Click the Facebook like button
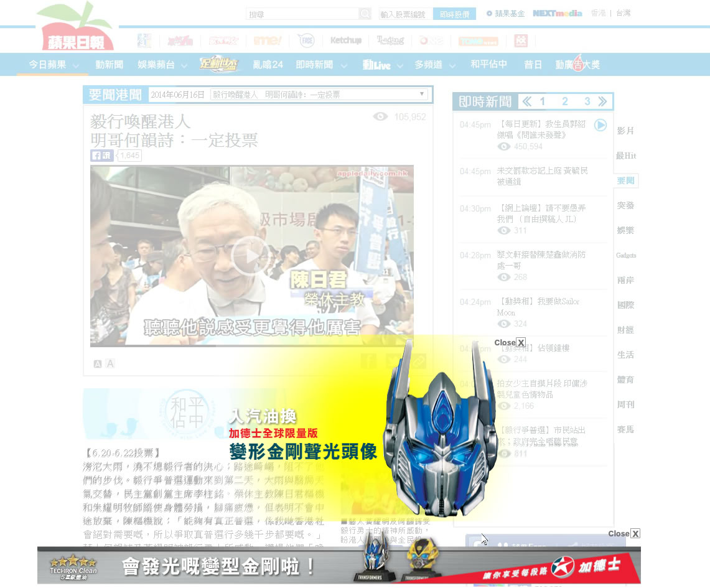The height and width of the screenshot is (588, 710). pos(101,156)
